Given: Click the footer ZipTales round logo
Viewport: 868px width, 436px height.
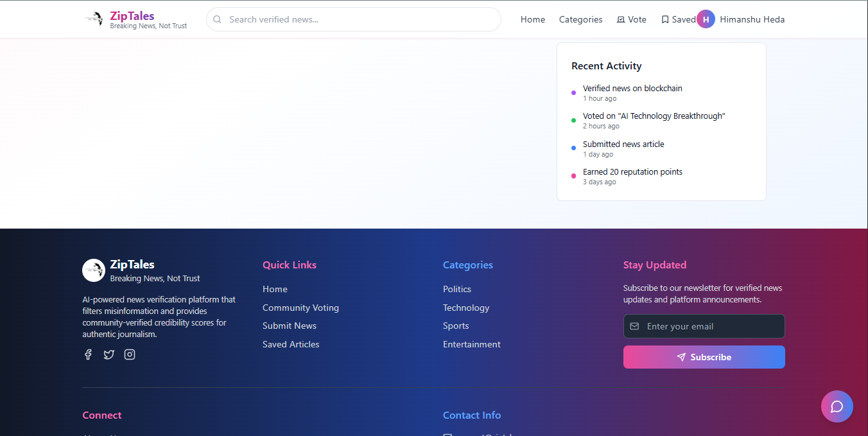Looking at the screenshot, I should (94, 270).
